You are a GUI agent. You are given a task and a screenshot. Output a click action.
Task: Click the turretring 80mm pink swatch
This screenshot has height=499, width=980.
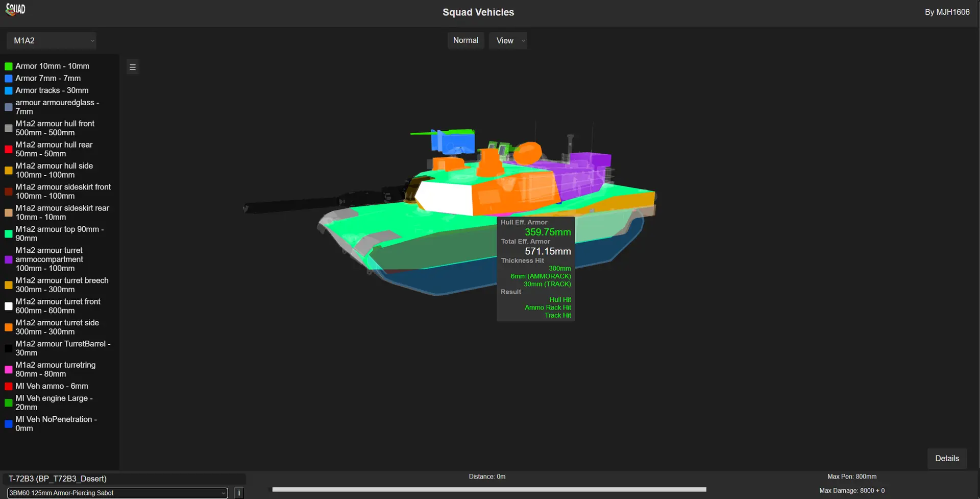coord(9,369)
